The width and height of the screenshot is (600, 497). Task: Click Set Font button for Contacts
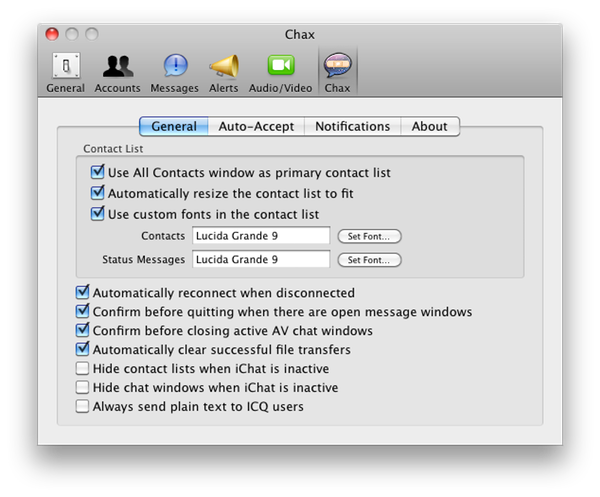coord(369,236)
